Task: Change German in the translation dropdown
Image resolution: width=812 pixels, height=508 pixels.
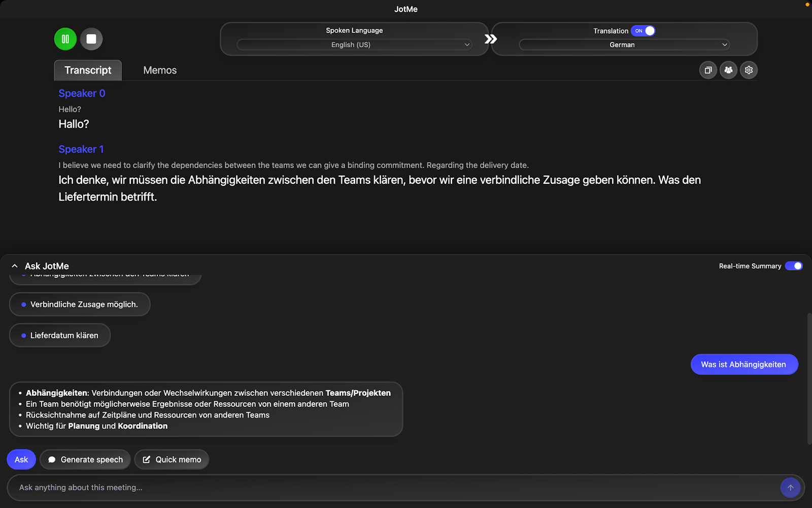Action: pos(623,45)
